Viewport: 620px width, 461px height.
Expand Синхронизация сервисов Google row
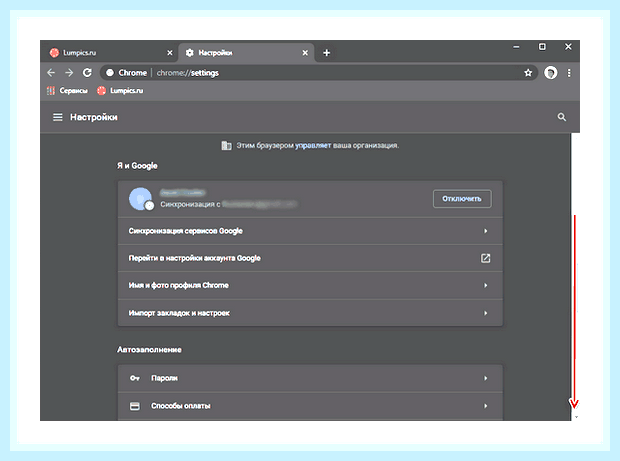coord(310,231)
